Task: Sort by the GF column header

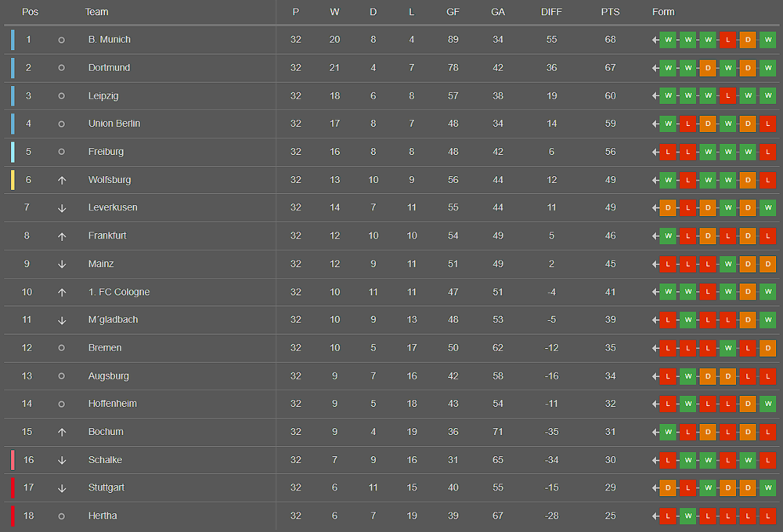Action: pos(453,12)
